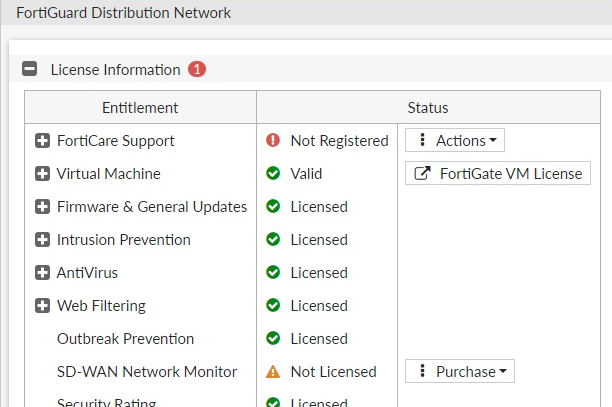This screenshot has width=612, height=407.
Task: Click the red notification badge beside License Information
Action: (197, 69)
